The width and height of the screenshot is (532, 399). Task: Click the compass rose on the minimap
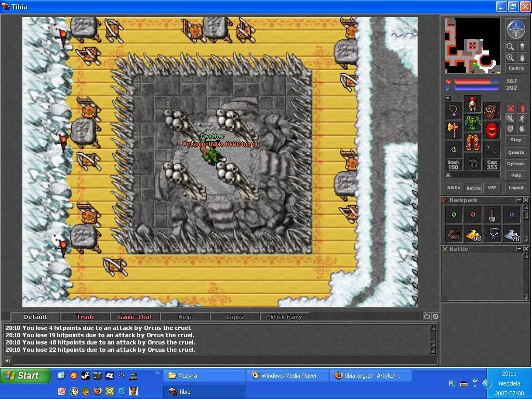pos(516,29)
